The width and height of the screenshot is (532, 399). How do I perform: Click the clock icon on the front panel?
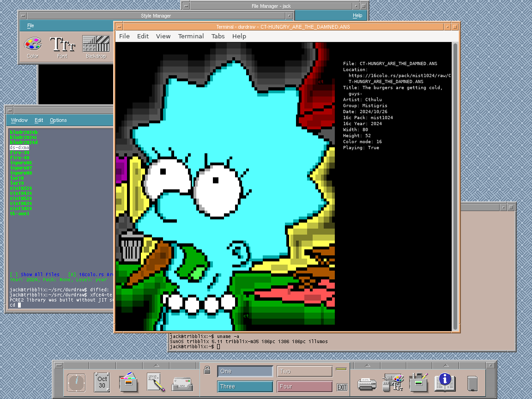pyautogui.click(x=76, y=383)
